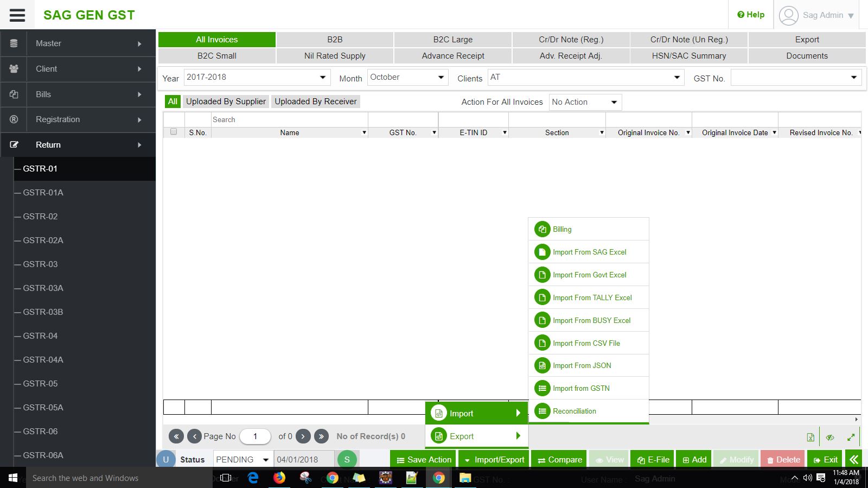Collapse bottom toolbar with double-chevron icon
Screen dimensions: 868x488
click(854, 459)
